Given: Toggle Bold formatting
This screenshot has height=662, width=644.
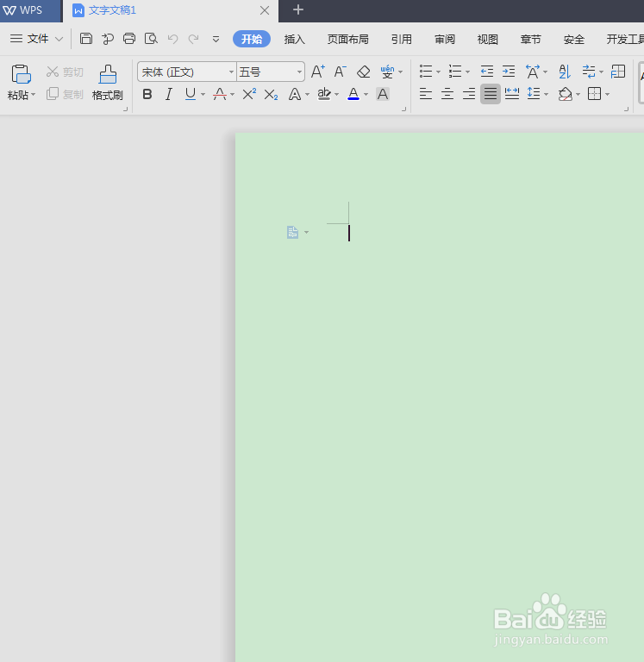Looking at the screenshot, I should coord(147,94).
